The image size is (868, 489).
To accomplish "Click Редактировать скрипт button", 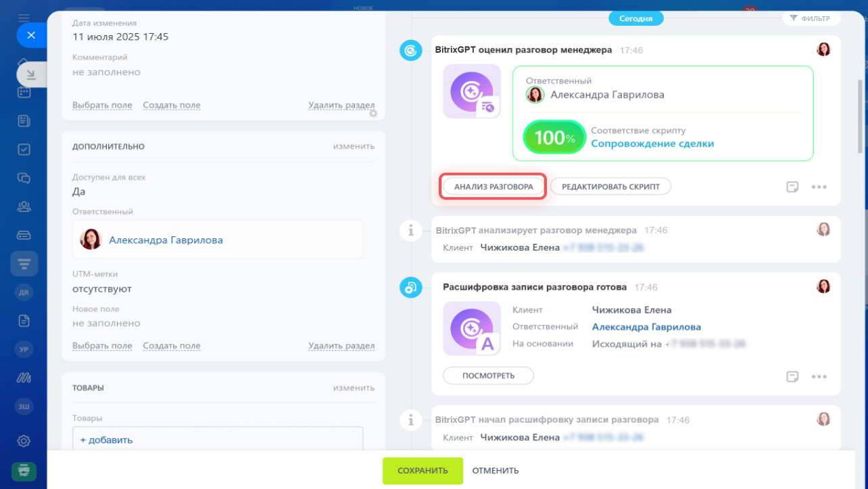I will [610, 186].
